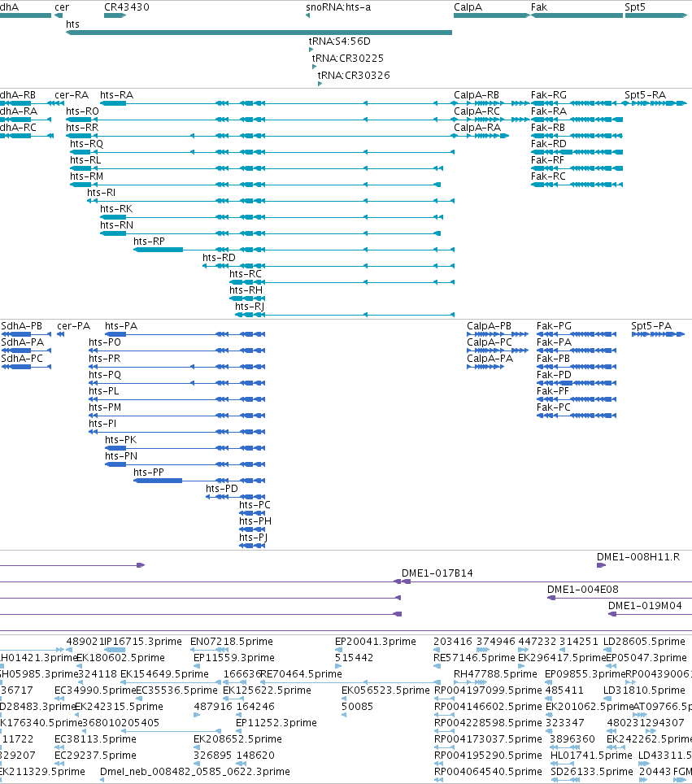Select the hts-PQ protein label
692x784 pixels.
(105, 375)
